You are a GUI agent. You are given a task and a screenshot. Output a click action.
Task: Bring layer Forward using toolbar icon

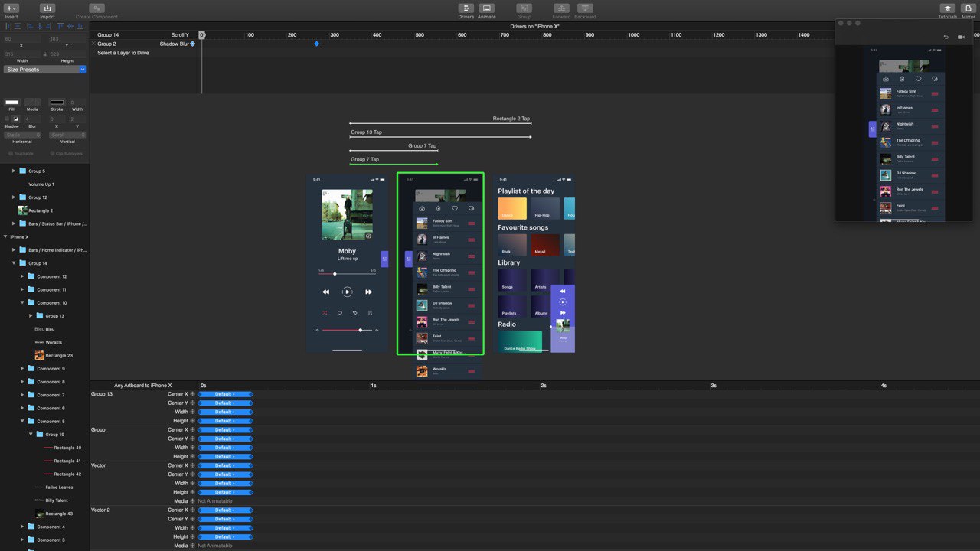(562, 8)
